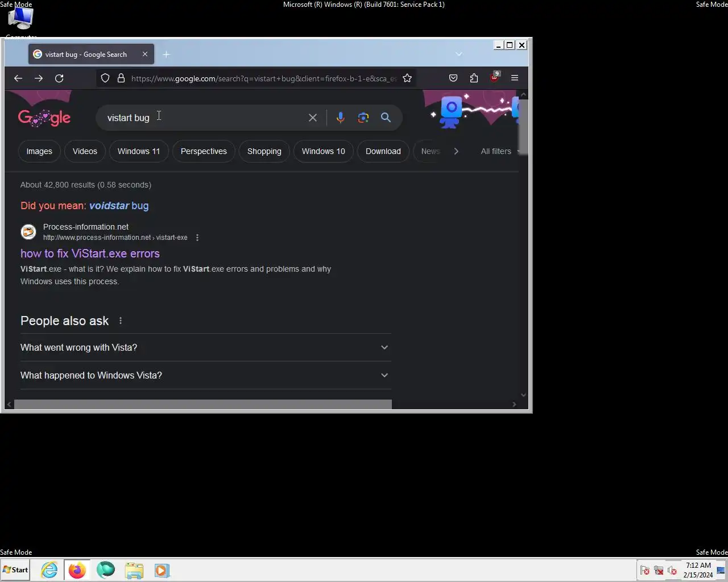Viewport: 728px width, 582px height.
Task: Select the News filter chip
Action: pos(431,151)
